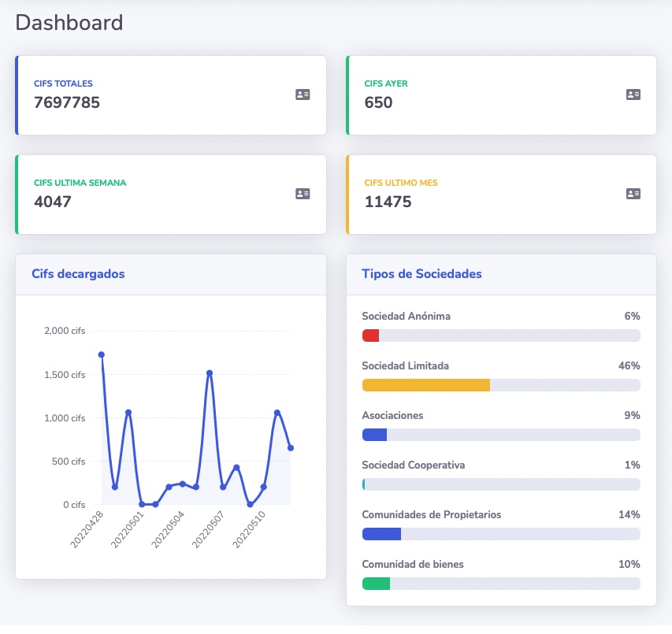
Task: Click Comunidades de Propietarios progress bar
Action: click(x=381, y=534)
